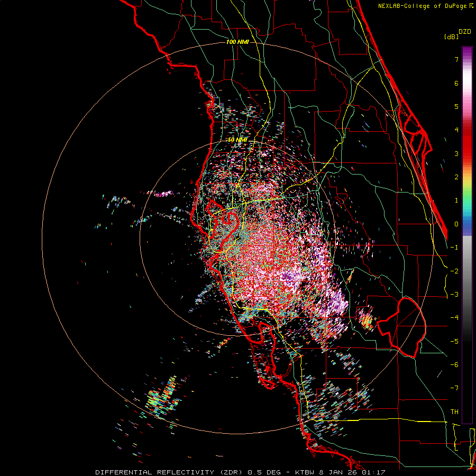Click the -6 value on color scale
Image resolution: width=476 pixels, height=476 pixels.
pyautogui.click(x=454, y=365)
